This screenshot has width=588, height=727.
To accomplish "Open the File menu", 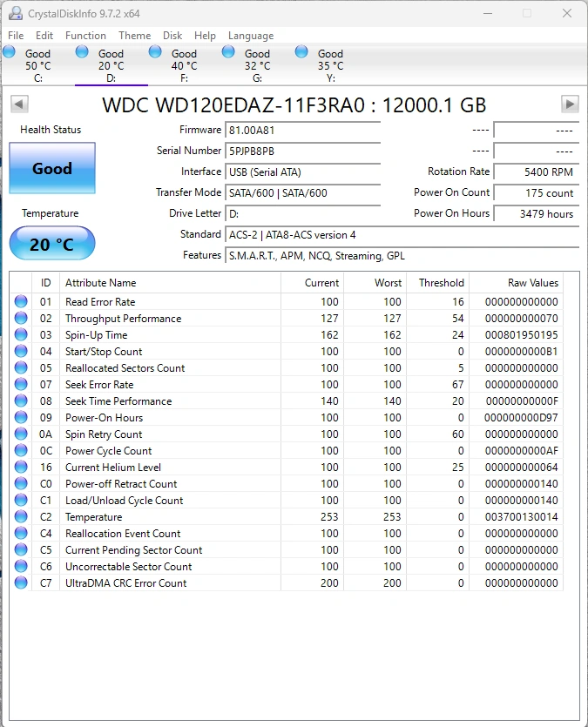I will point(16,36).
